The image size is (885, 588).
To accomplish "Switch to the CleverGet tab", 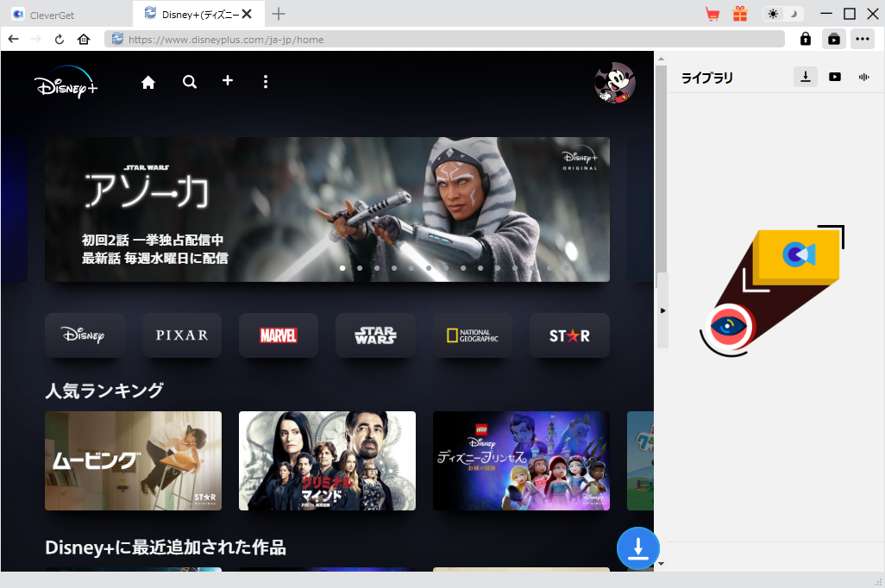I will [x=66, y=15].
